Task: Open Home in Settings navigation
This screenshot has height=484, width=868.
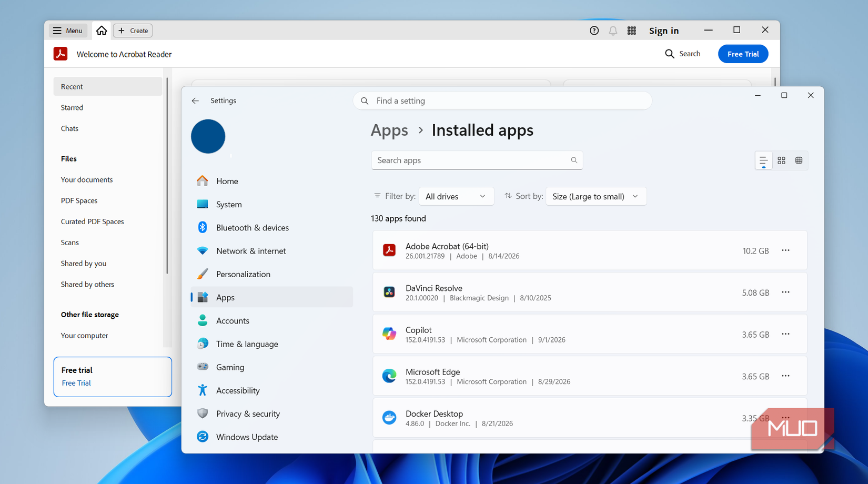Action: tap(271, 181)
